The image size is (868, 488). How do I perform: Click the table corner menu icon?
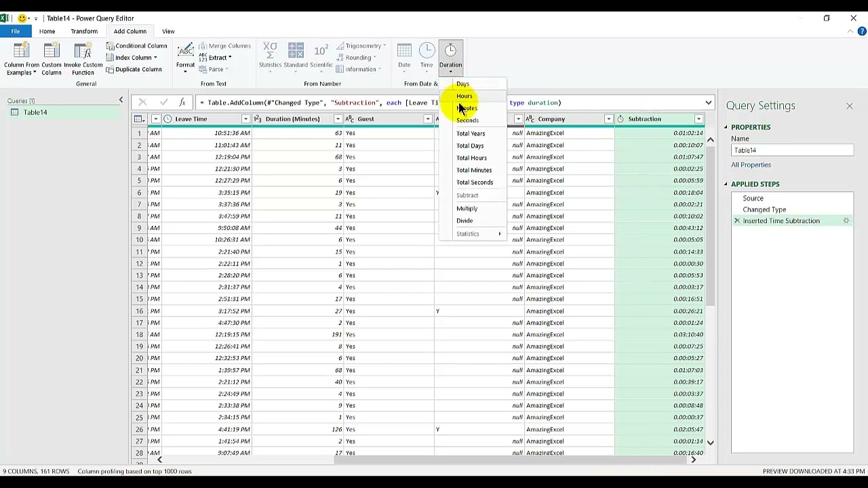click(138, 119)
